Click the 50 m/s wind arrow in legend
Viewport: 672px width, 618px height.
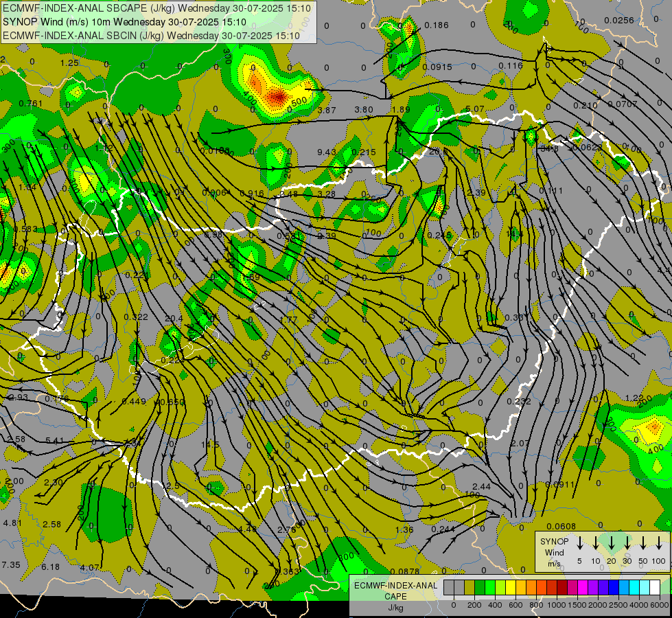coord(643,542)
